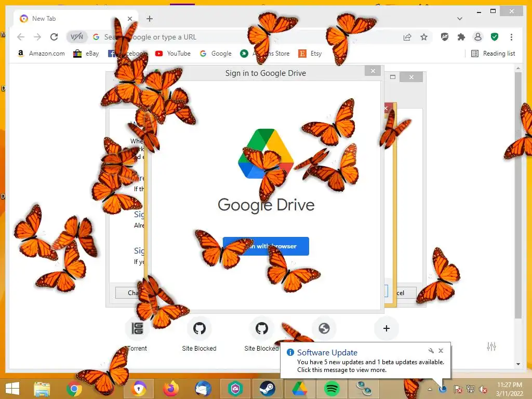The image size is (532, 399).
Task: Open the YouTube bookmark
Action: pyautogui.click(x=172, y=54)
